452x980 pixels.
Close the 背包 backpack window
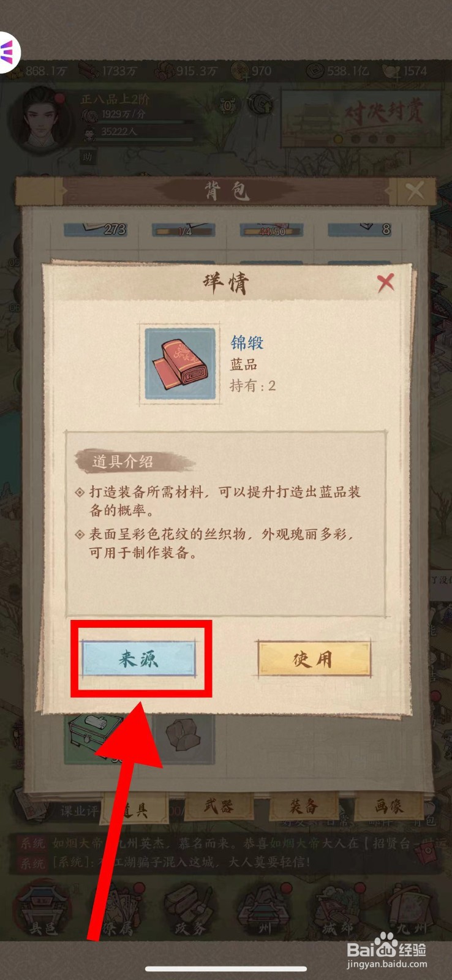pyautogui.click(x=415, y=192)
